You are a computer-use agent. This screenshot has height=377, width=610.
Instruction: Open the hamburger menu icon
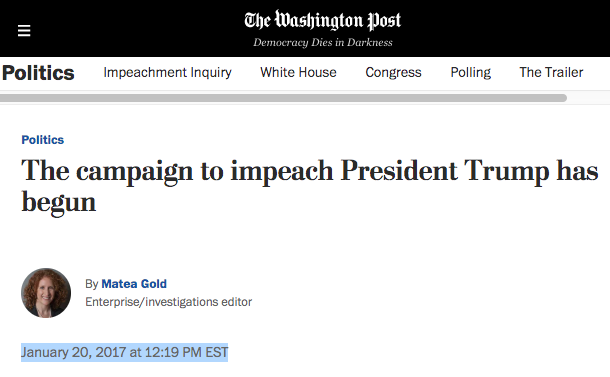point(24,30)
